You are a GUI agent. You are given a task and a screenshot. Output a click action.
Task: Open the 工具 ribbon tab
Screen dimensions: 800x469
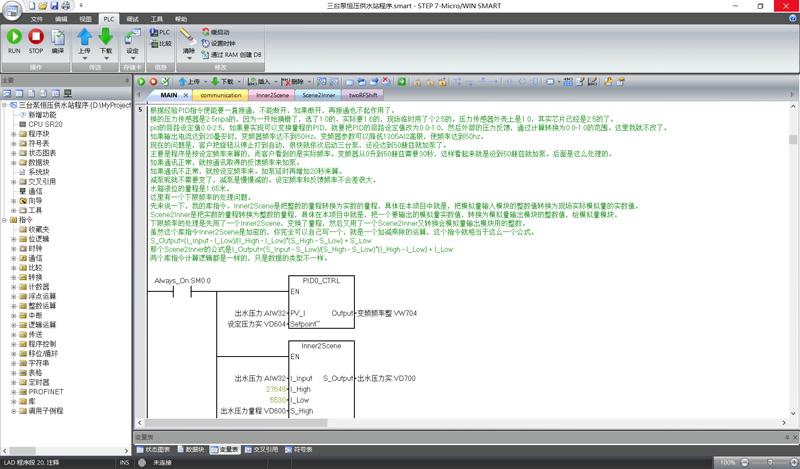click(157, 19)
